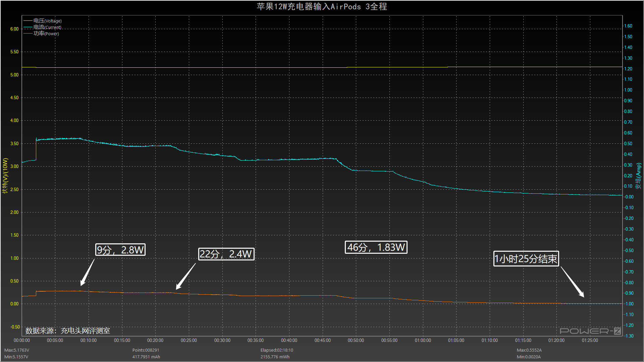Toggle the 功率(Power) legend entry
Screen dimensions: 644x362
46,34
